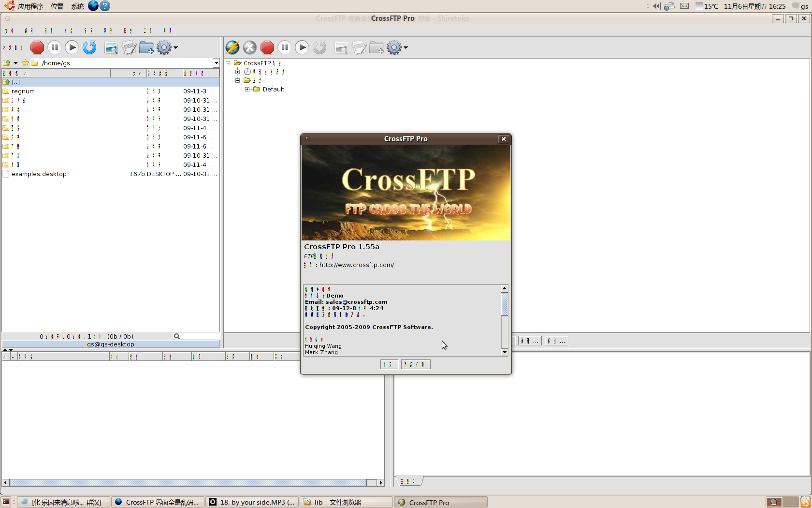Click red stop icon in remote toolbar
Screen dimensions: 812x508
[x=267, y=47]
